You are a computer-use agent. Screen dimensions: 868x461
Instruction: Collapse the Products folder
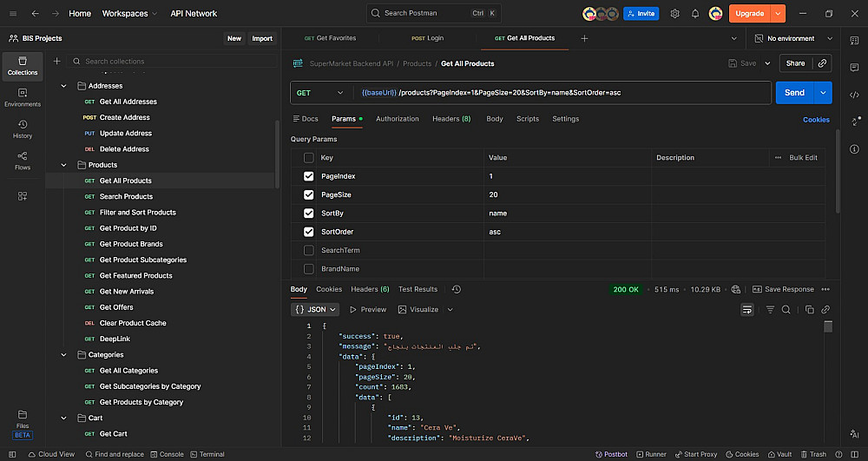pos(64,165)
